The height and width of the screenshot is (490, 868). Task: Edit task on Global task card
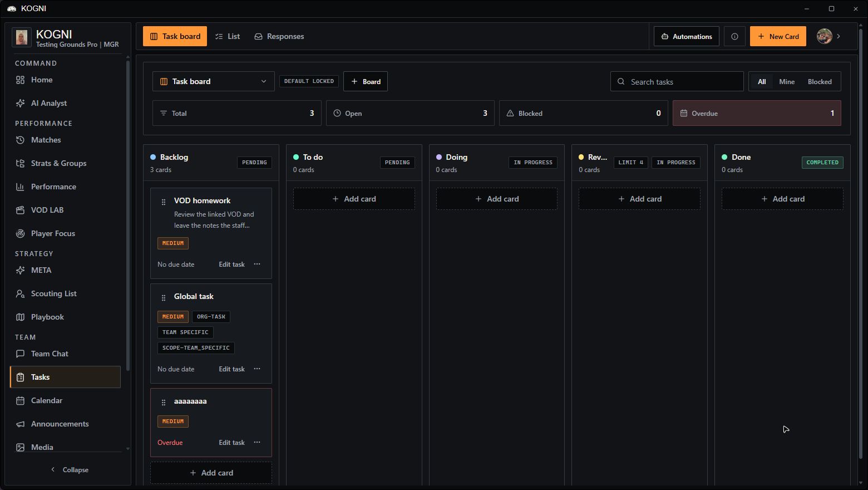[x=231, y=369]
